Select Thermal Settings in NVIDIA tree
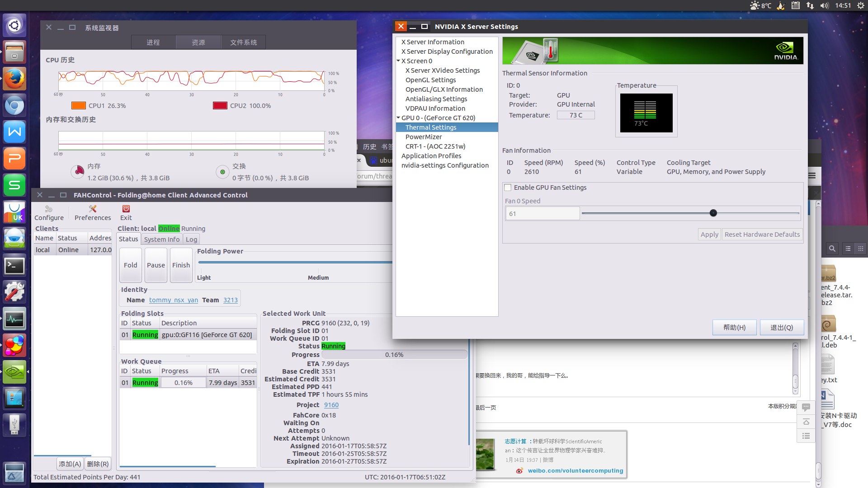868x488 pixels. [x=447, y=127]
